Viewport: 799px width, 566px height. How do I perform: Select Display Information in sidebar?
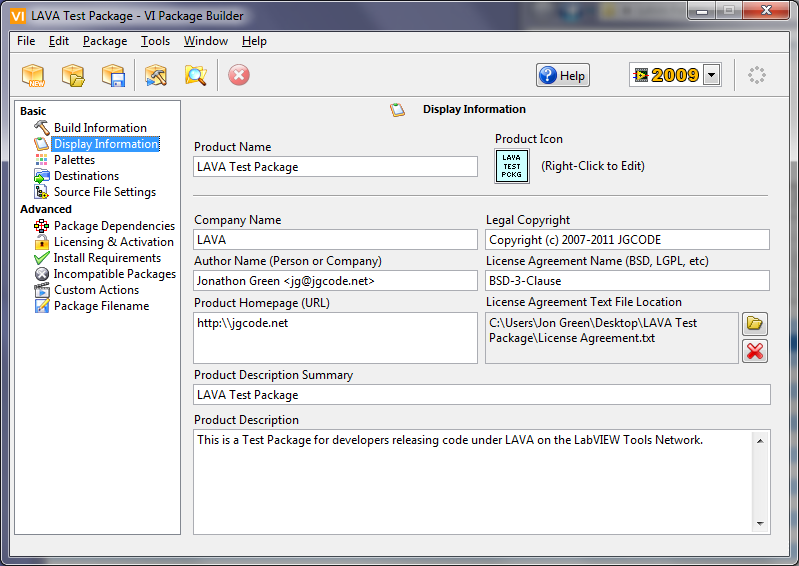point(106,144)
